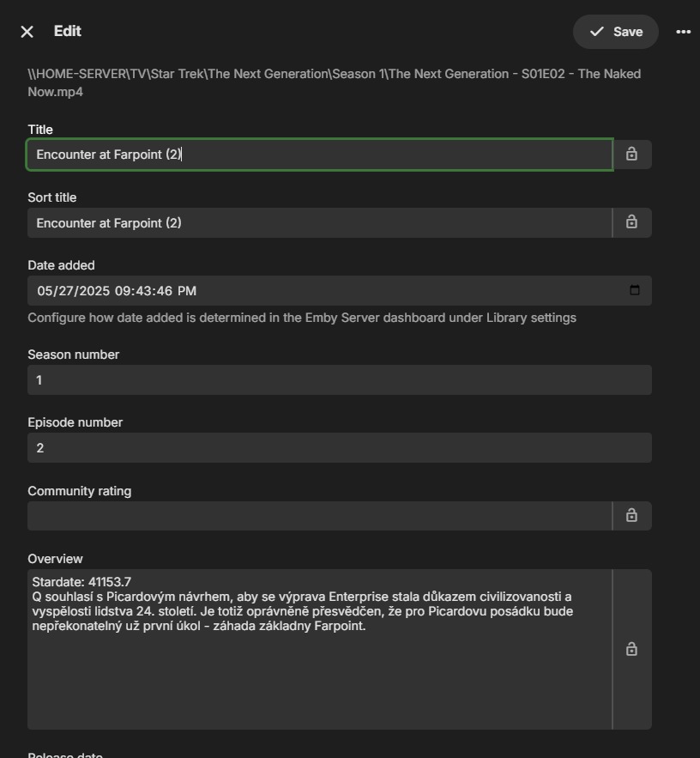The image size is (700, 758).
Task: Click the Overview field label
Action: click(55, 559)
